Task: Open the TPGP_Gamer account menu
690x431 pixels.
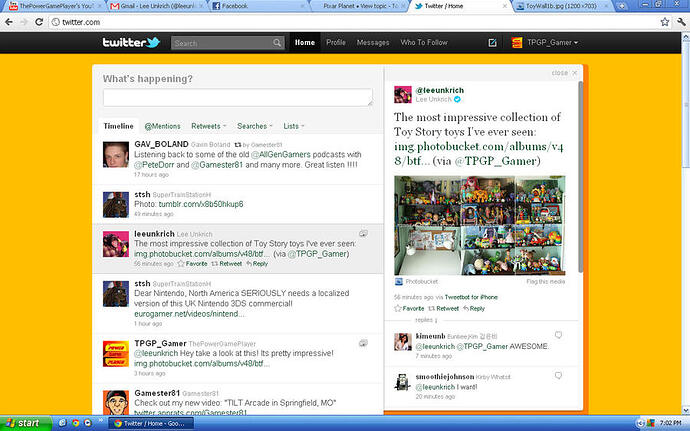Action: [544, 44]
